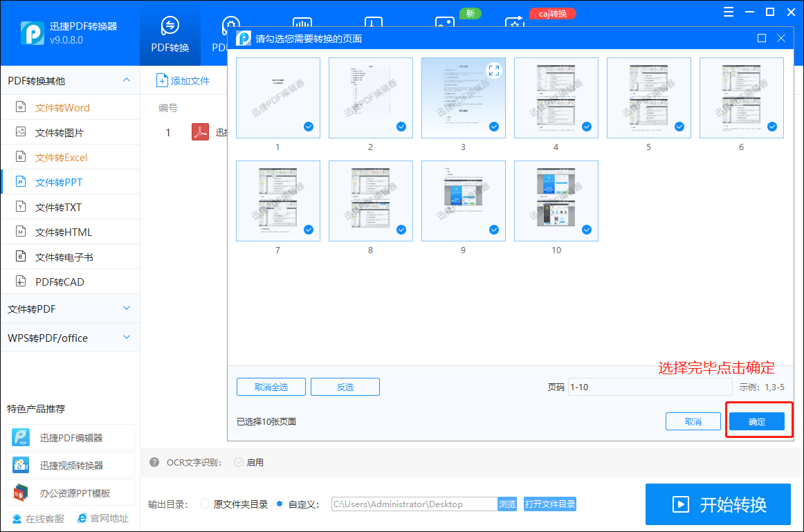The width and height of the screenshot is (804, 532).
Task: Uncheck page 1 checkmark
Action: [x=309, y=127]
